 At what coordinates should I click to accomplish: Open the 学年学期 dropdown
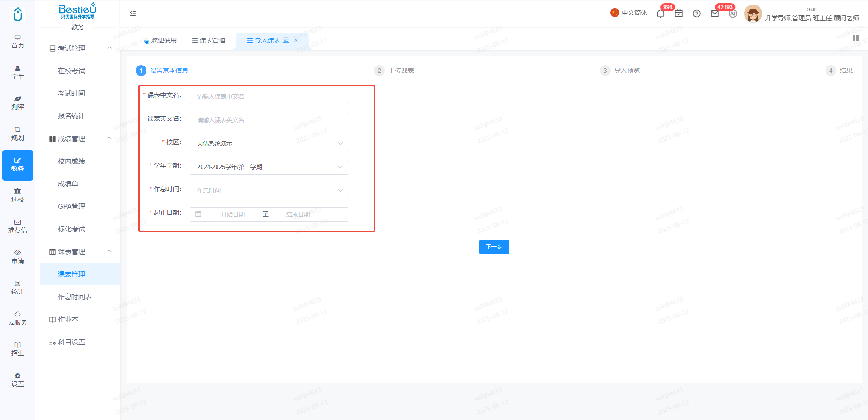[269, 167]
